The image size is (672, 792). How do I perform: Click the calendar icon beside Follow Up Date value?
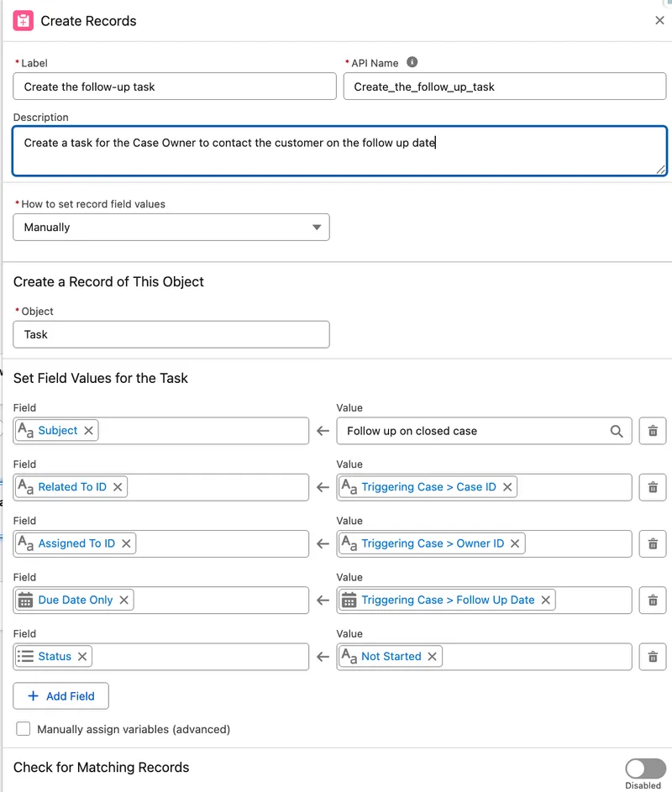[x=349, y=600]
